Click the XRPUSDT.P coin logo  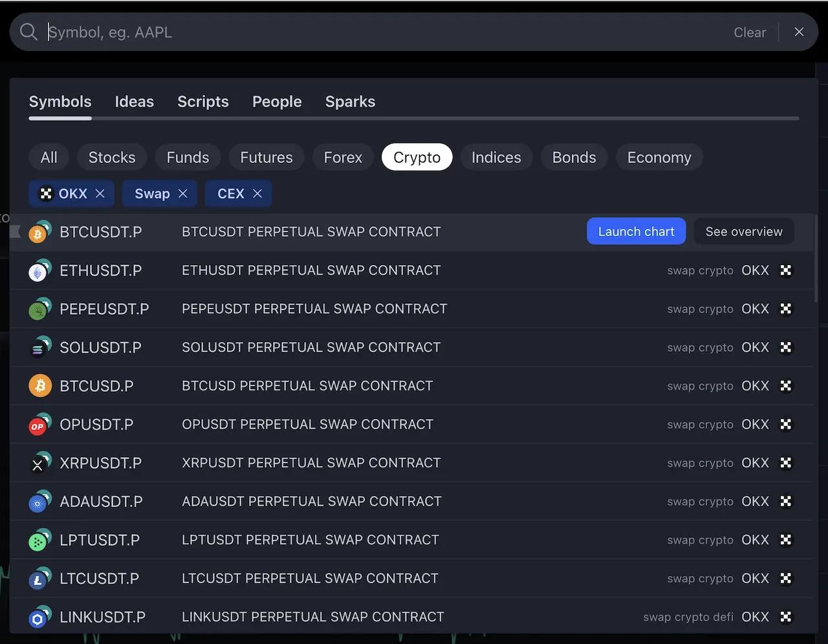coord(40,463)
